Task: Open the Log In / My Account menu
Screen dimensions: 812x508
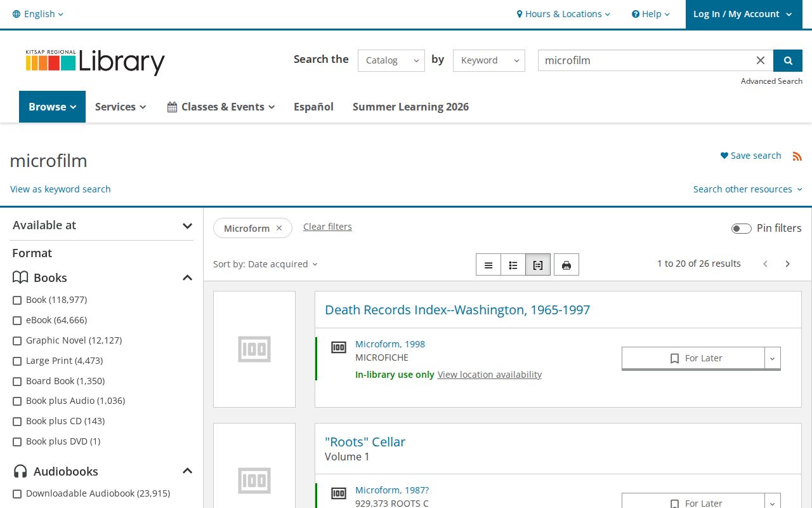Action: (743, 14)
